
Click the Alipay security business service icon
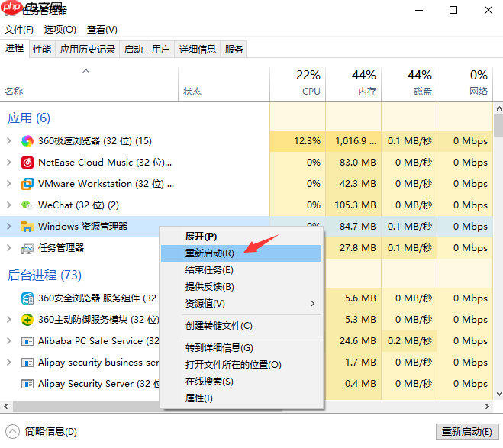coord(27,363)
